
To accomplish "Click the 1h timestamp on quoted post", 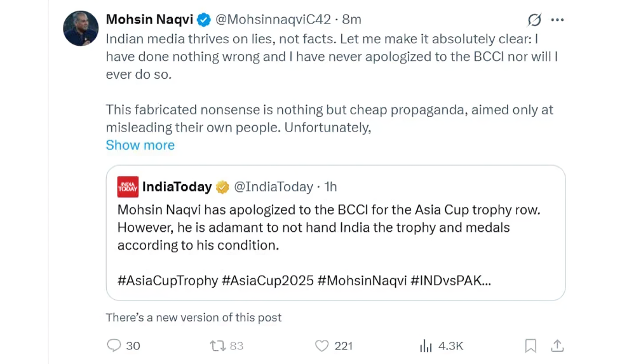I will coord(330,187).
